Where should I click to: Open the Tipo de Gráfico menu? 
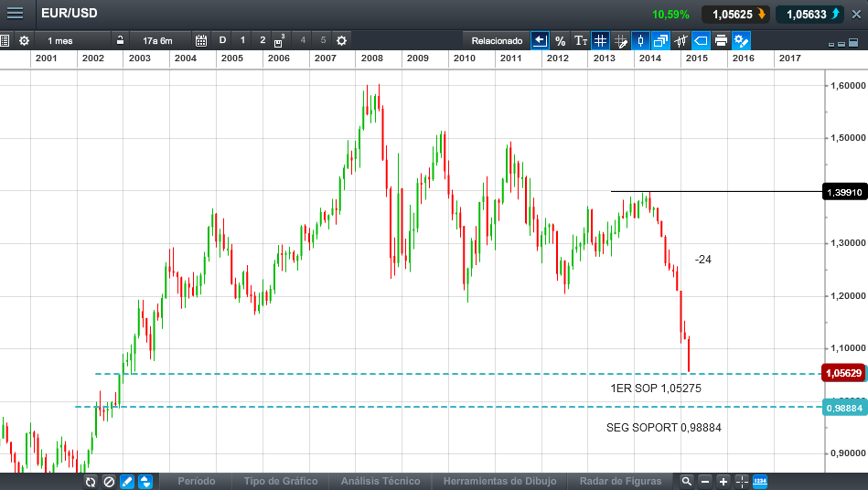pos(281,481)
